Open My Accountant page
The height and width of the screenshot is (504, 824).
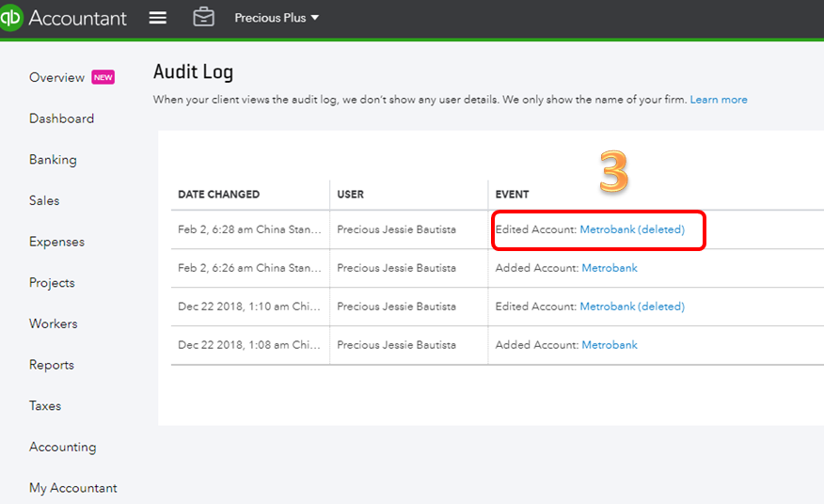coord(73,488)
